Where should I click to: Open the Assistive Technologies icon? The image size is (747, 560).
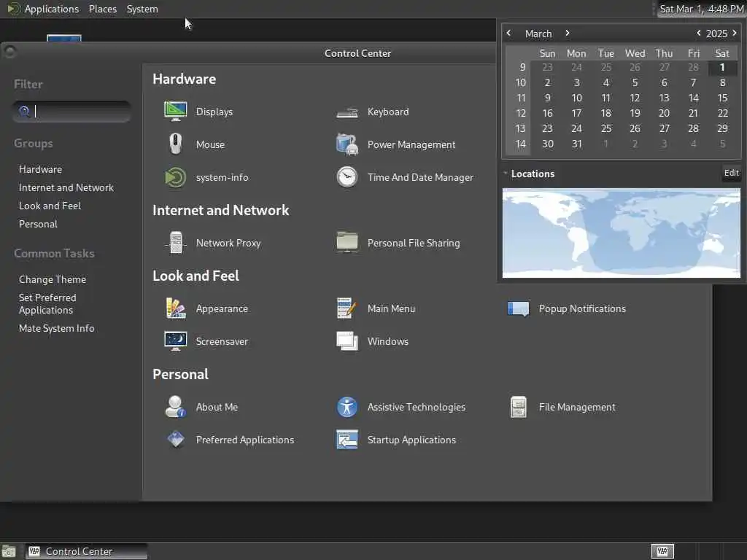pos(347,407)
